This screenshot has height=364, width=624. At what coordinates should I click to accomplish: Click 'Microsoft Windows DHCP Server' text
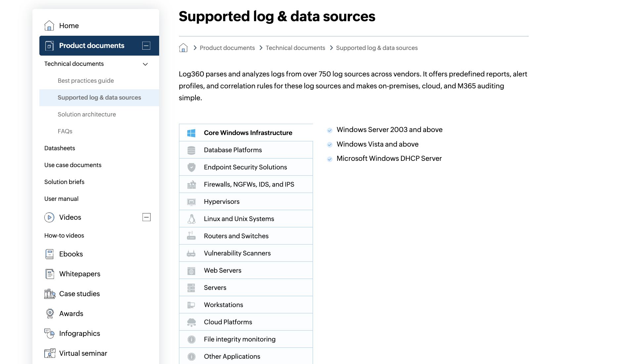pyautogui.click(x=389, y=159)
